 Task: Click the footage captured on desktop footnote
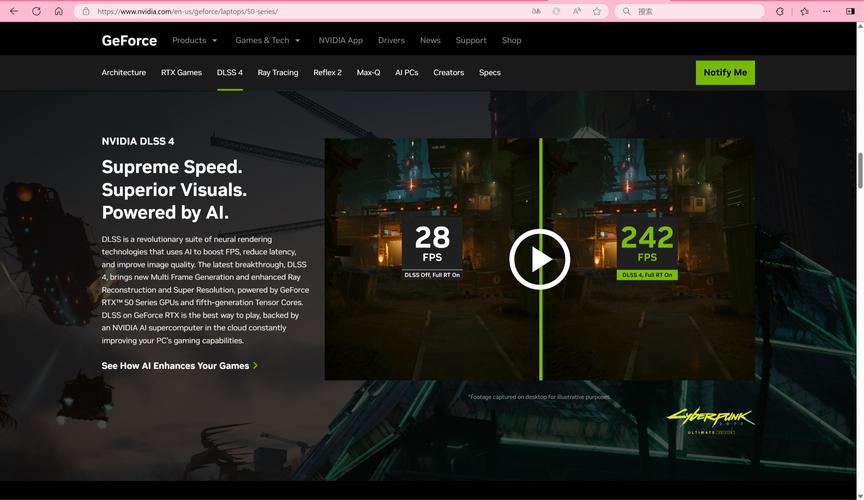coord(539,396)
